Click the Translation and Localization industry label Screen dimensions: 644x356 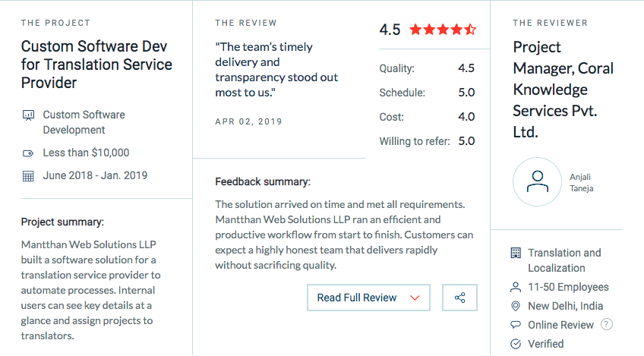(x=564, y=260)
